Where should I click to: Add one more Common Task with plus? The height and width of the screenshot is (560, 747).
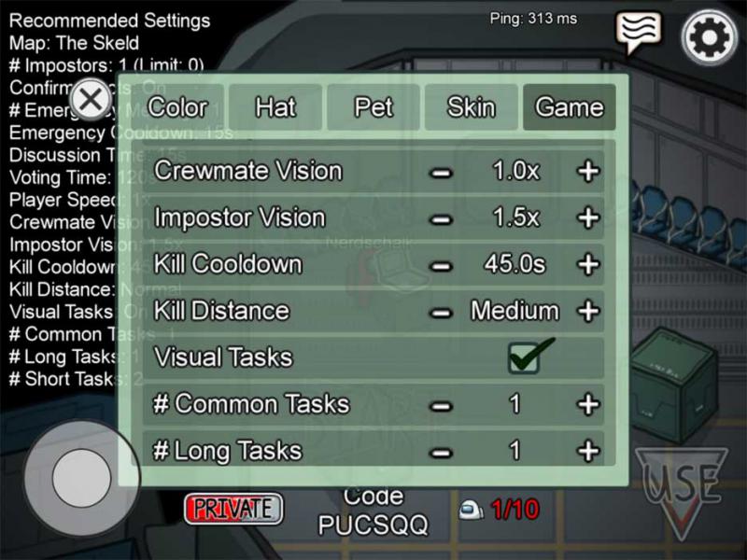[x=588, y=404]
